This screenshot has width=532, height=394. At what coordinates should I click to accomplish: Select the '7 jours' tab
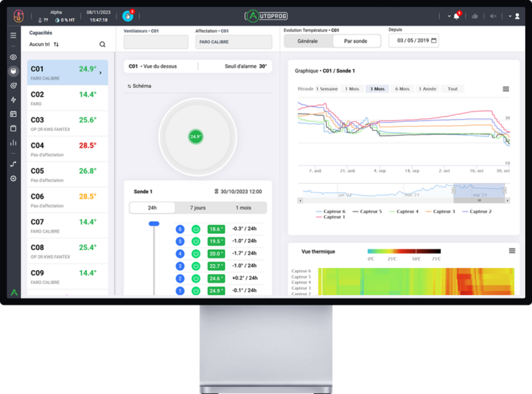(x=197, y=208)
